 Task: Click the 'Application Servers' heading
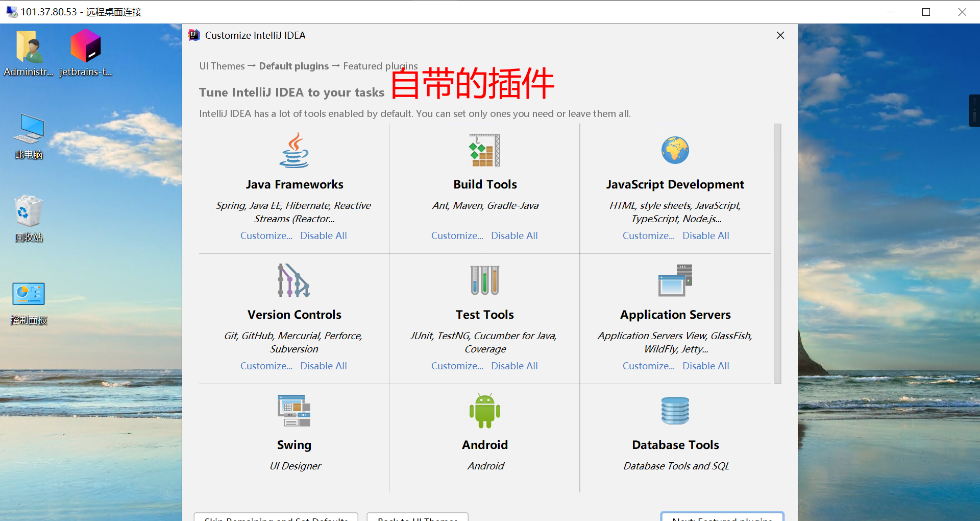tap(675, 315)
